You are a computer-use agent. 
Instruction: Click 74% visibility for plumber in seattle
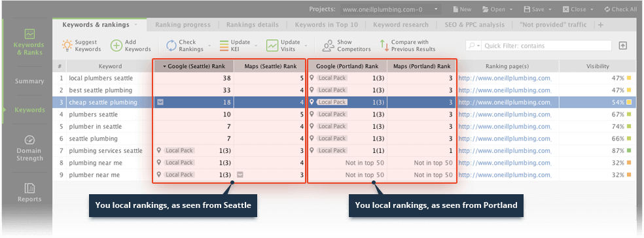coord(618,126)
